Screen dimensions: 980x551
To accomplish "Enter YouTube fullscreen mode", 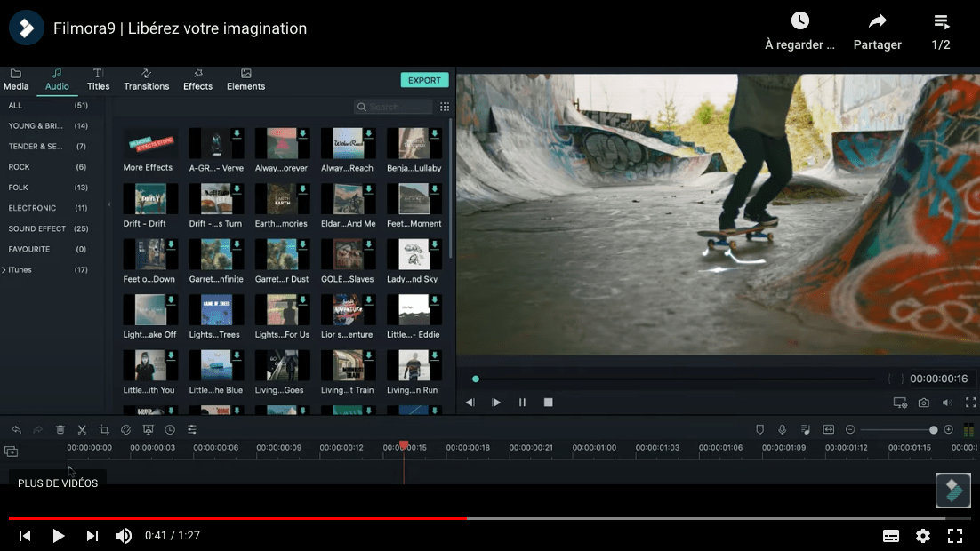I will 955,535.
